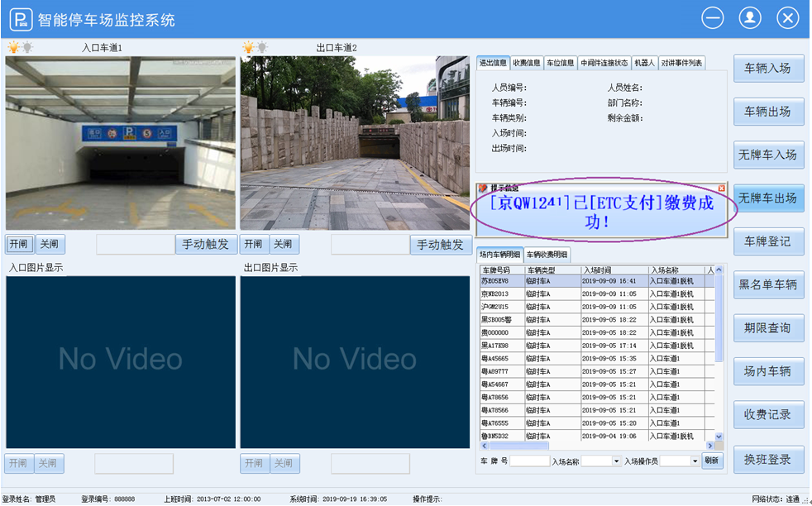Click the vehicle list scroll-down arrow
Image resolution: width=812 pixels, height=506 pixels.
tap(719, 437)
